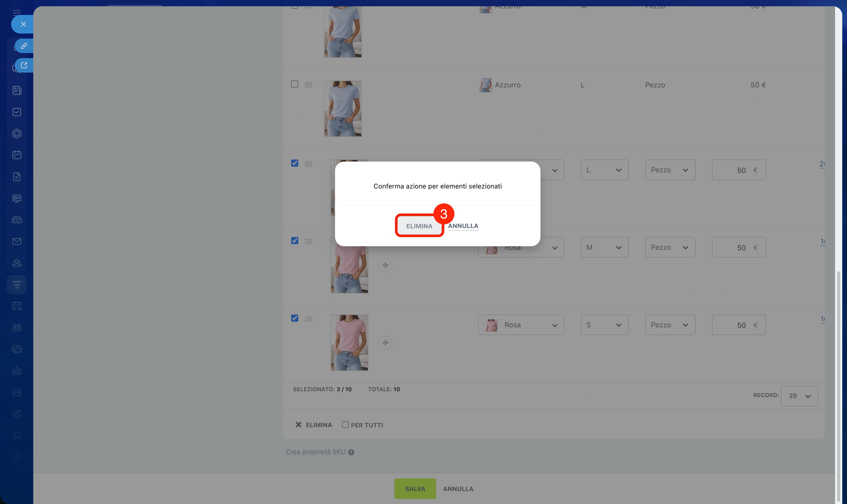The image size is (847, 504).
Task: Click the Crea proprietà SKU link
Action: 315,452
